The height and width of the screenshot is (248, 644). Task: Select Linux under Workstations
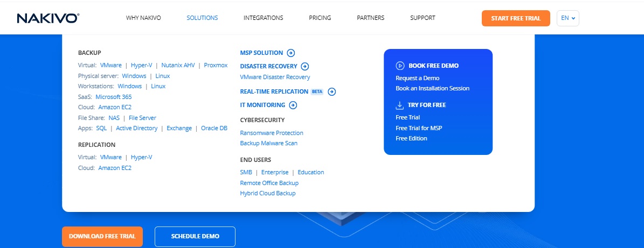tap(158, 87)
